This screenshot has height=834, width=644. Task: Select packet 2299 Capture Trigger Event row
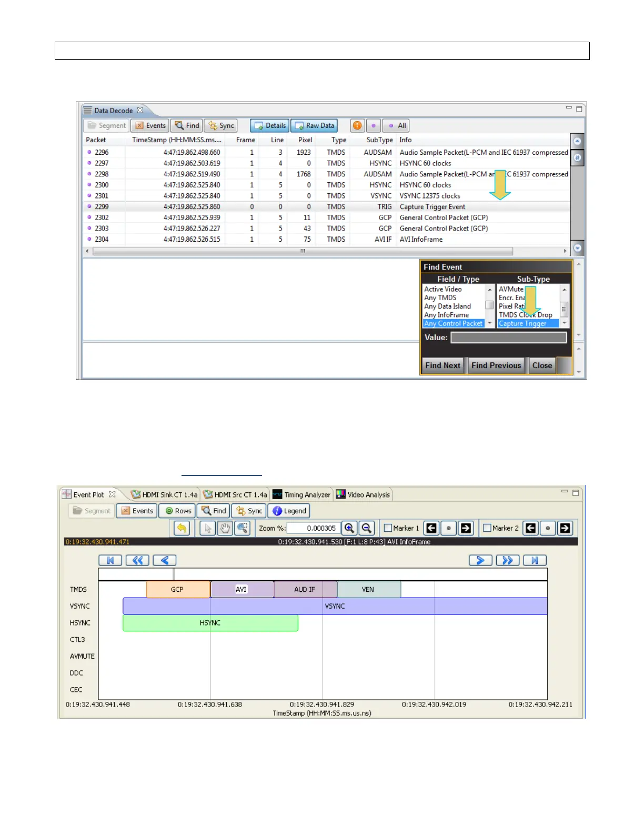[x=327, y=207]
